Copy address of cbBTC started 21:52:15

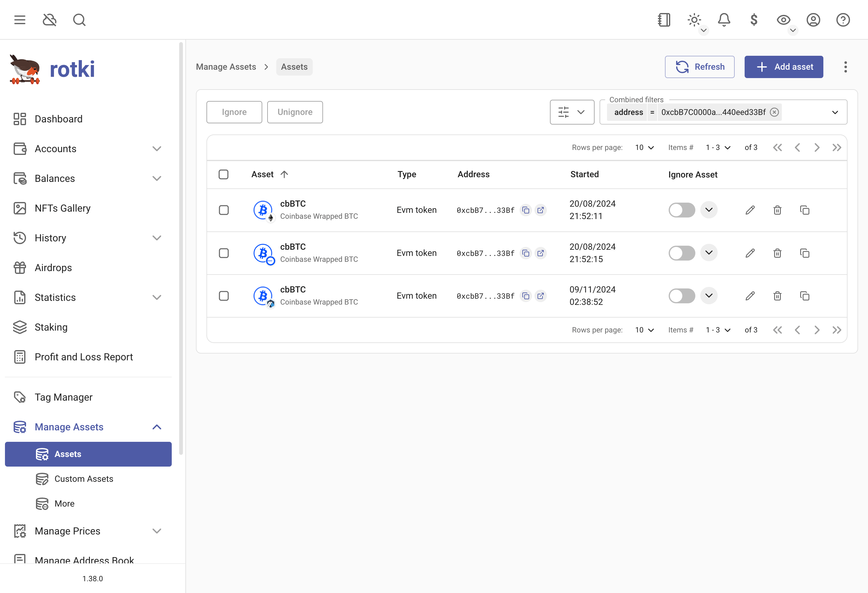pyautogui.click(x=525, y=253)
